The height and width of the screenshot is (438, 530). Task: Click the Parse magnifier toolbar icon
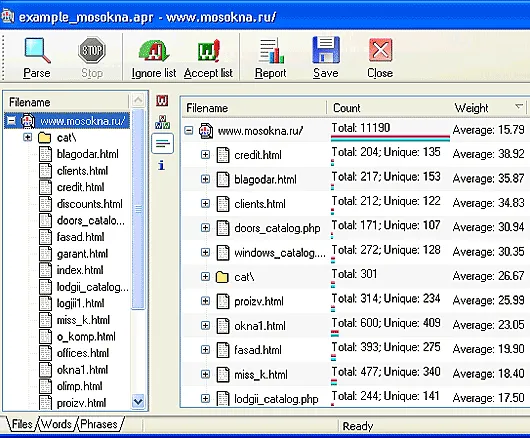coord(37,51)
